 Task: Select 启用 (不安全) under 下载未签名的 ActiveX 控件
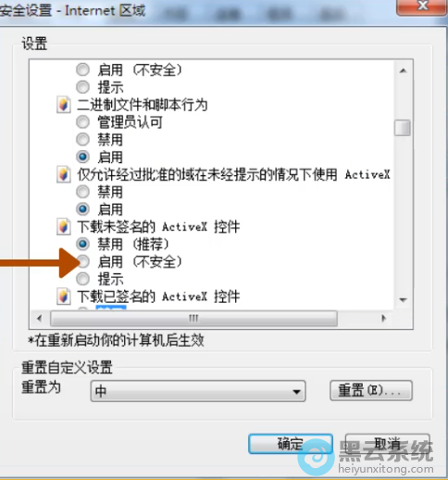click(x=83, y=262)
